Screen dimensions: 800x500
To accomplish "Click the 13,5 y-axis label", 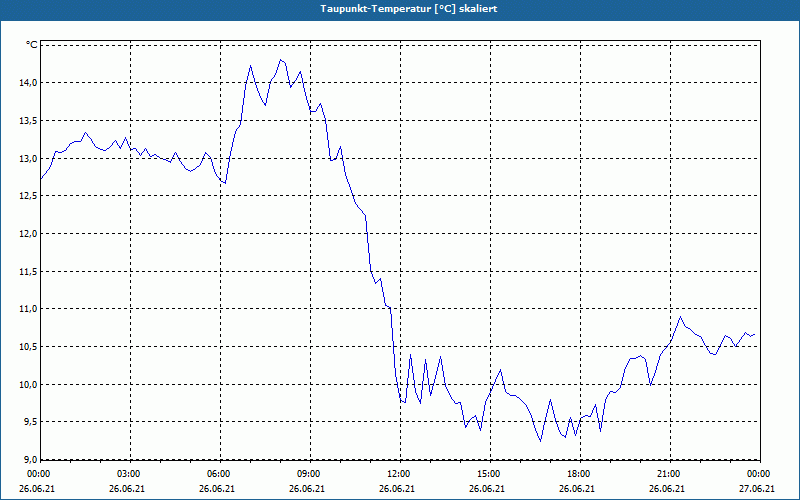I will tap(29, 121).
